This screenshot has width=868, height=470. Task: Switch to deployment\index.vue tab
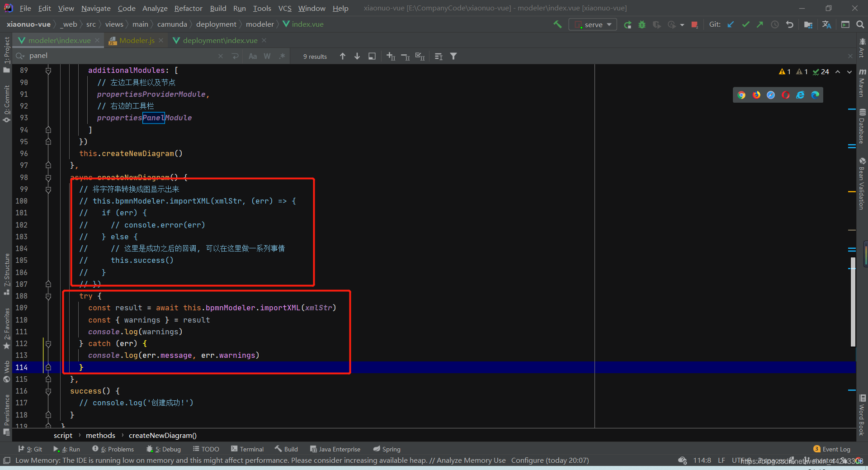220,40
